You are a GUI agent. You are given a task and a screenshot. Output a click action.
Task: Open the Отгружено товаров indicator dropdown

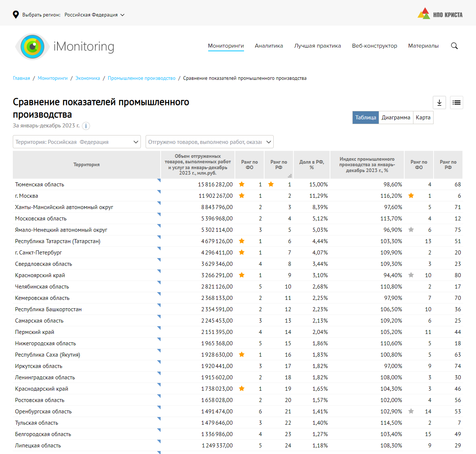coord(209,142)
